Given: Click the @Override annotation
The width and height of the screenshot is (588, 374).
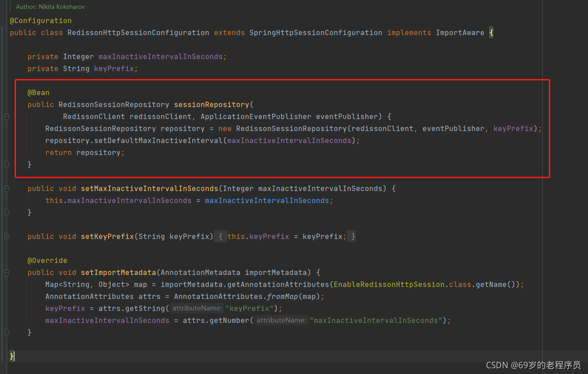Looking at the screenshot, I should pyautogui.click(x=47, y=261).
